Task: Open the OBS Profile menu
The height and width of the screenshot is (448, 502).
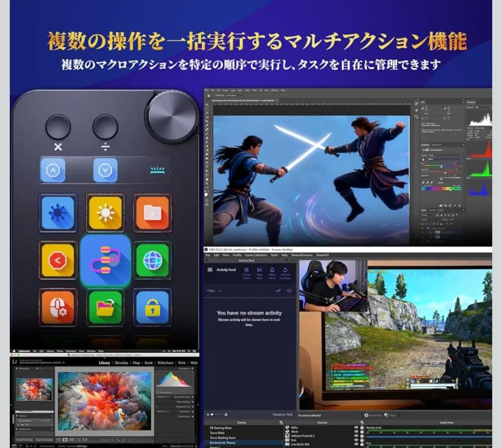Action: tap(237, 255)
